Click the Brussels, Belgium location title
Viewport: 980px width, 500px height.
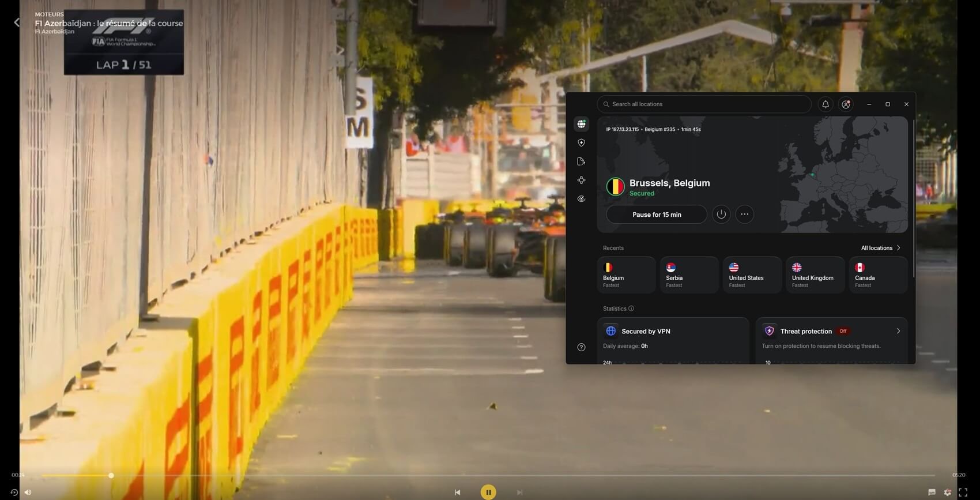669,183
